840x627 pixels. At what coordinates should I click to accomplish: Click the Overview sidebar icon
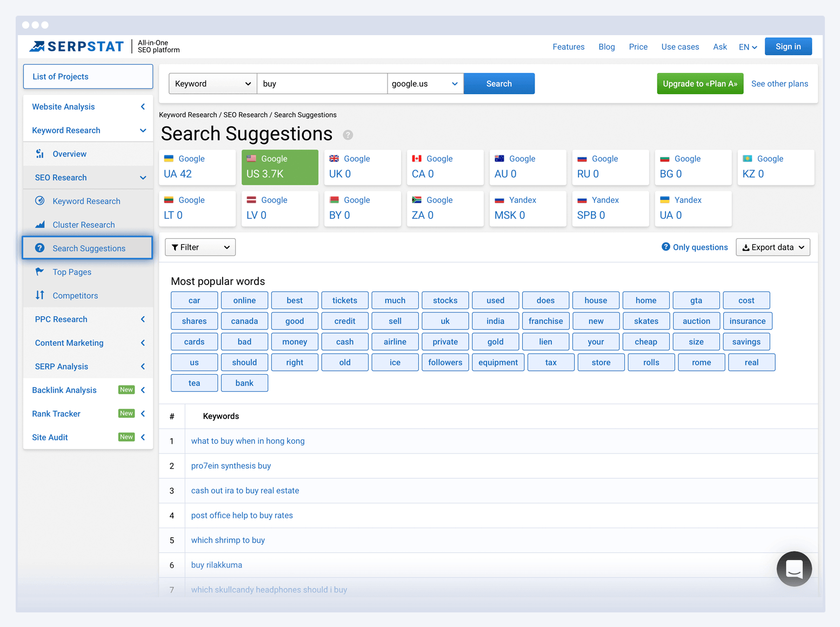[x=40, y=154]
